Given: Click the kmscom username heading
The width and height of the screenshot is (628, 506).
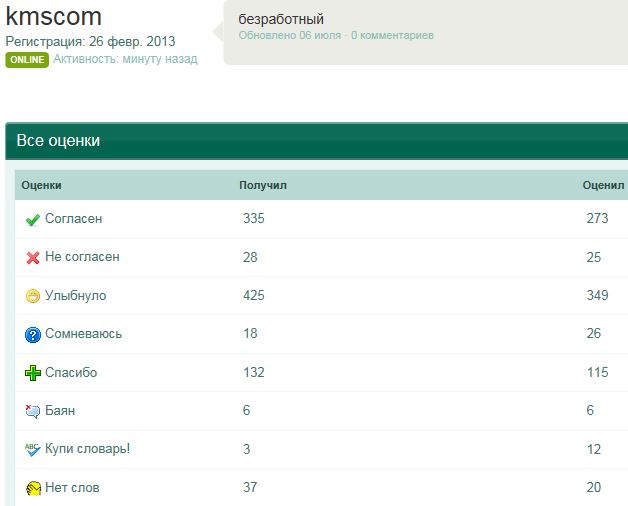Looking at the screenshot, I should pyautogui.click(x=54, y=16).
